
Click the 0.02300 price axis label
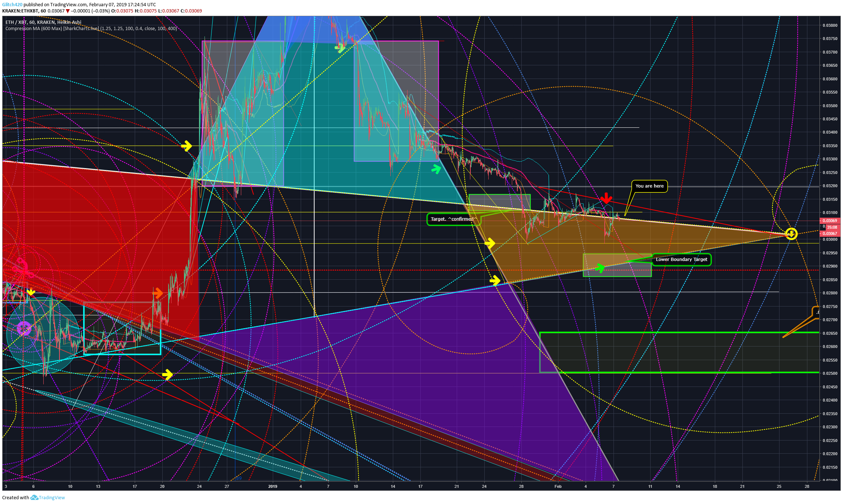pos(830,427)
